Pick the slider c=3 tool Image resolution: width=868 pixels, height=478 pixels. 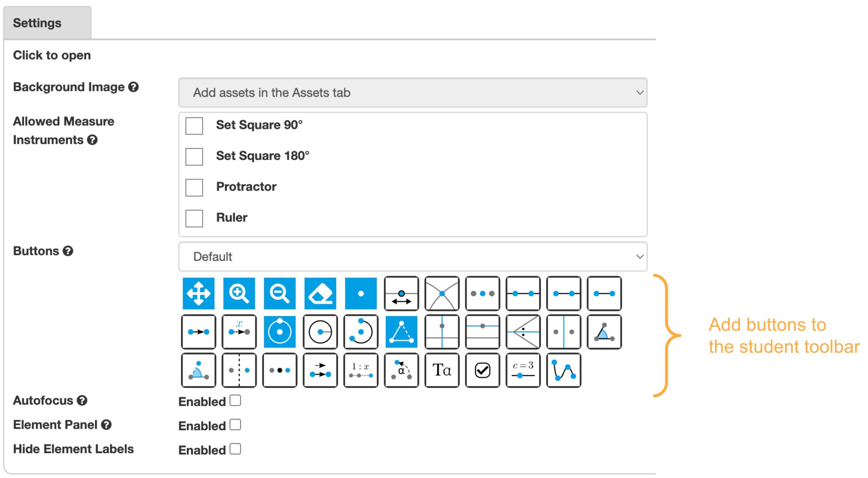tap(523, 370)
